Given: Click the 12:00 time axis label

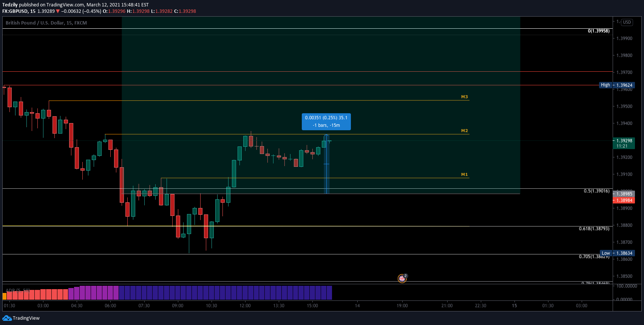Looking at the screenshot, I should (x=245, y=306).
